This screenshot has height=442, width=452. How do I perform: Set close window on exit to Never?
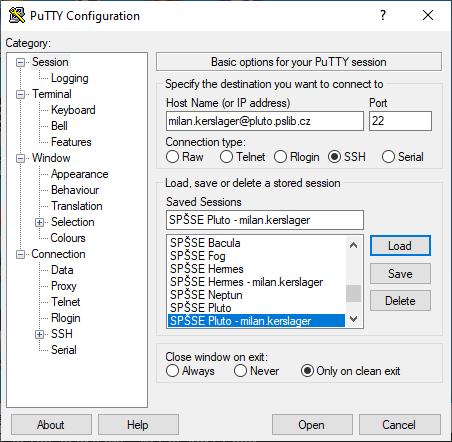pyautogui.click(x=240, y=371)
